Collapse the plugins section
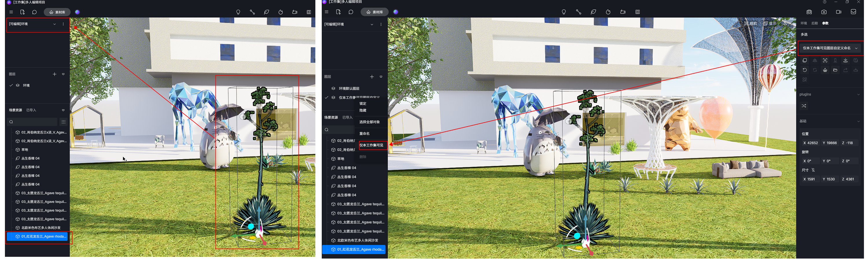Viewport: 868px width, 260px height. click(x=858, y=94)
